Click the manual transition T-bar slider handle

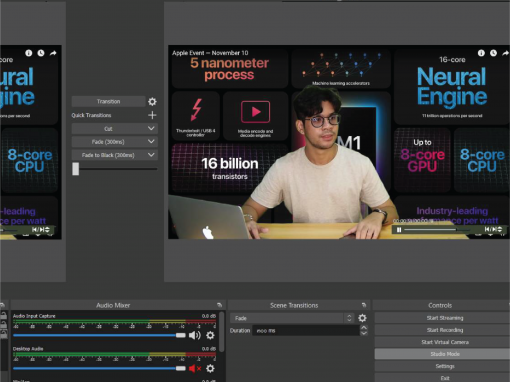click(x=76, y=169)
